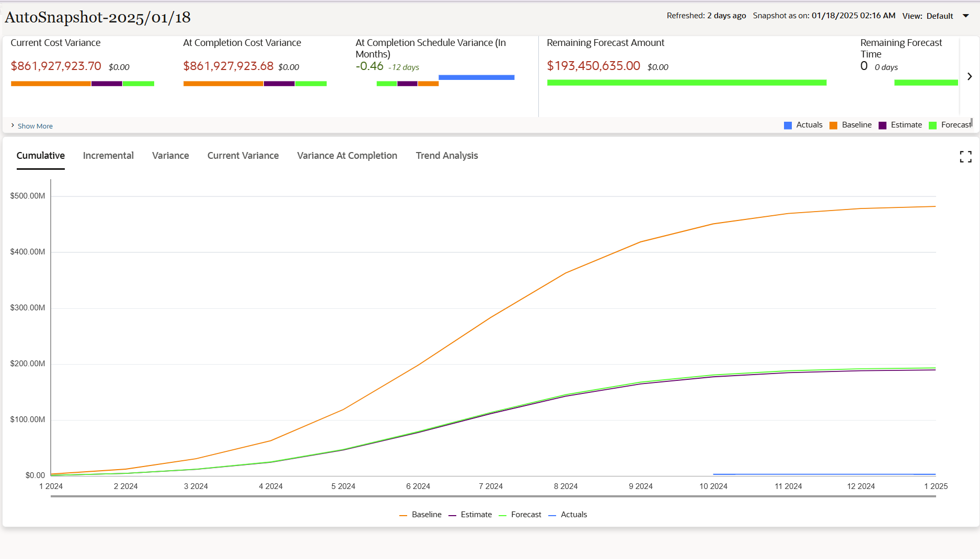Click the Remaining Forecast Amount value
Image resolution: width=980 pixels, height=559 pixels.
click(593, 66)
